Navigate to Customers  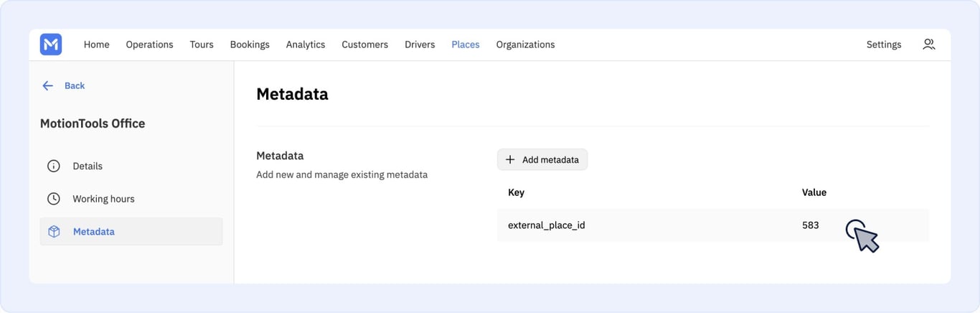click(x=365, y=45)
